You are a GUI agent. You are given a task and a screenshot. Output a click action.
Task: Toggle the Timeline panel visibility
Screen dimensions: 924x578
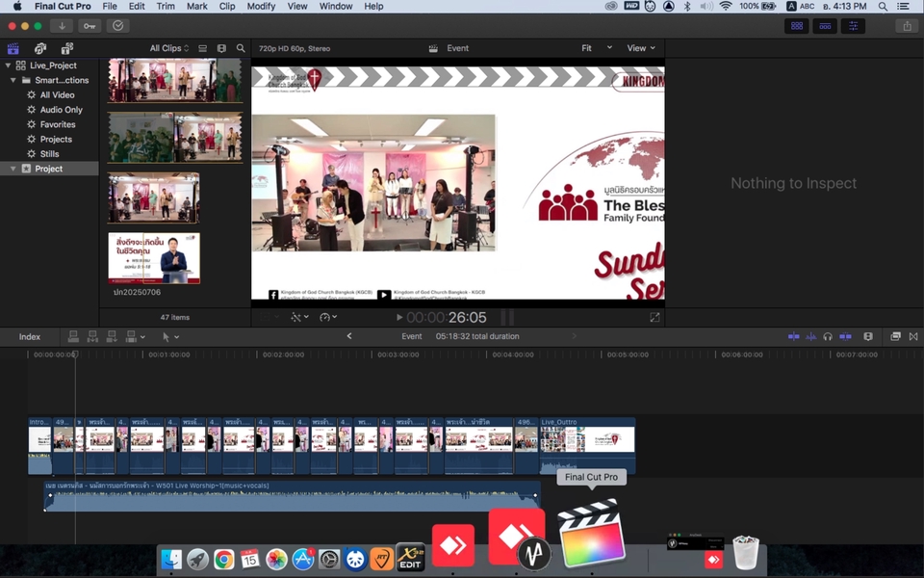(825, 26)
